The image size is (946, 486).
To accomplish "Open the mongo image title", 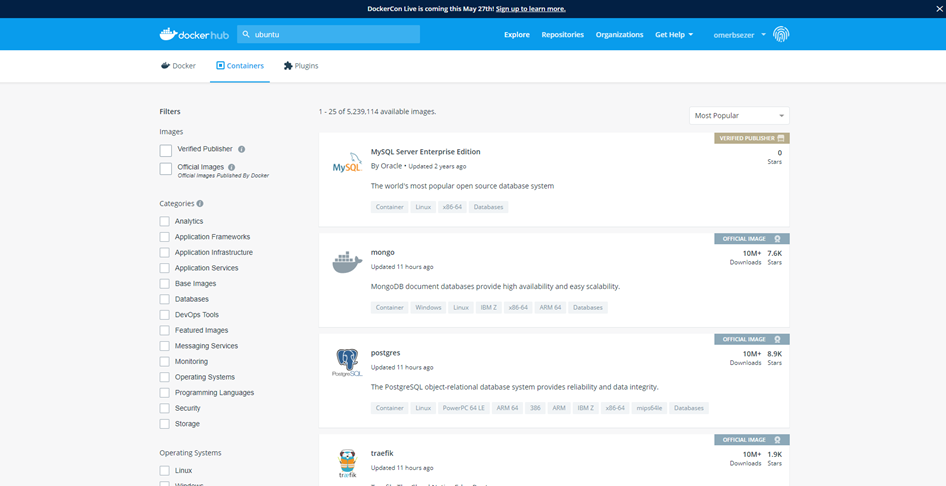I will [383, 252].
